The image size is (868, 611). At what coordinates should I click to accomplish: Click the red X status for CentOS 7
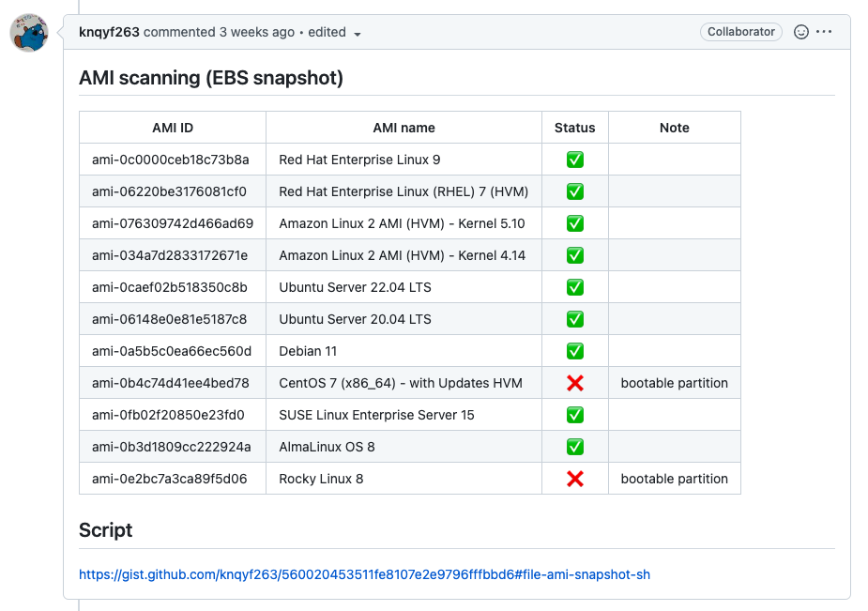pos(575,383)
